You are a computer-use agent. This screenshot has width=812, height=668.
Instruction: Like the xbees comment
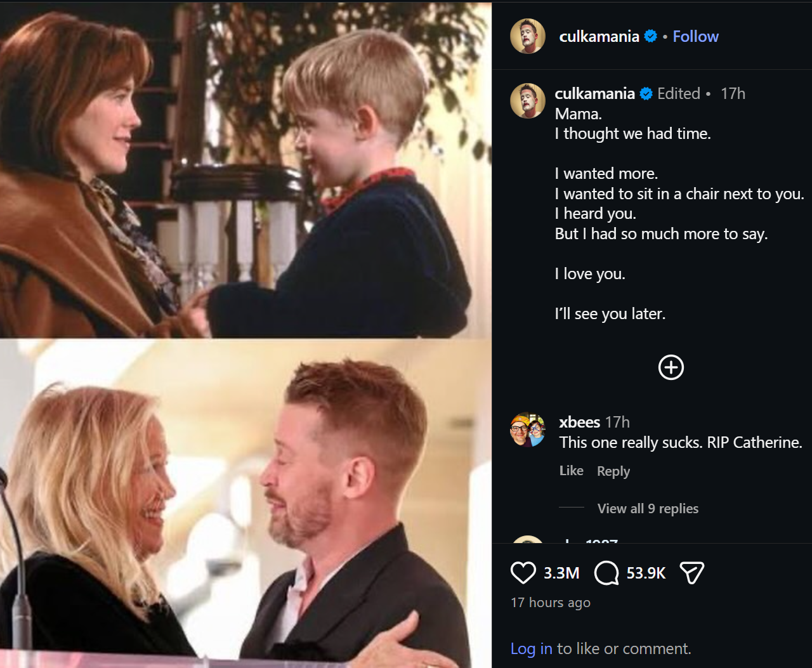coord(571,471)
